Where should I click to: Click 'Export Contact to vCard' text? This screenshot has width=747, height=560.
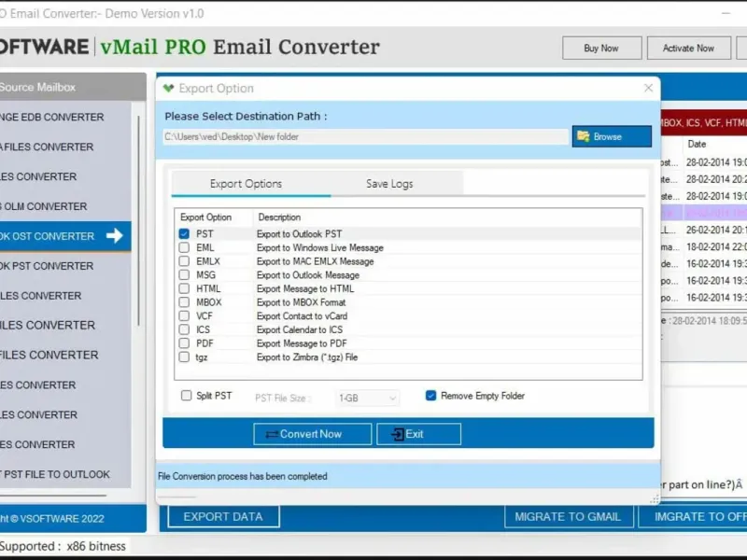[302, 316]
